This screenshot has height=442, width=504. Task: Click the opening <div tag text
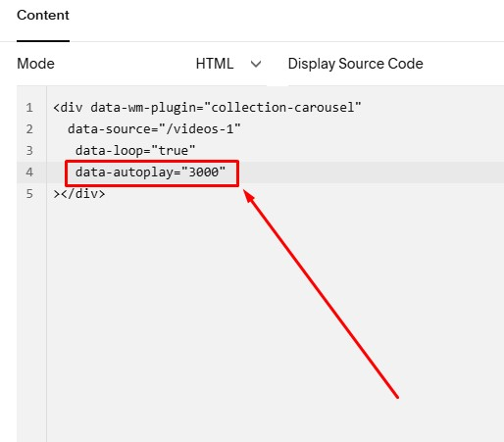click(68, 108)
